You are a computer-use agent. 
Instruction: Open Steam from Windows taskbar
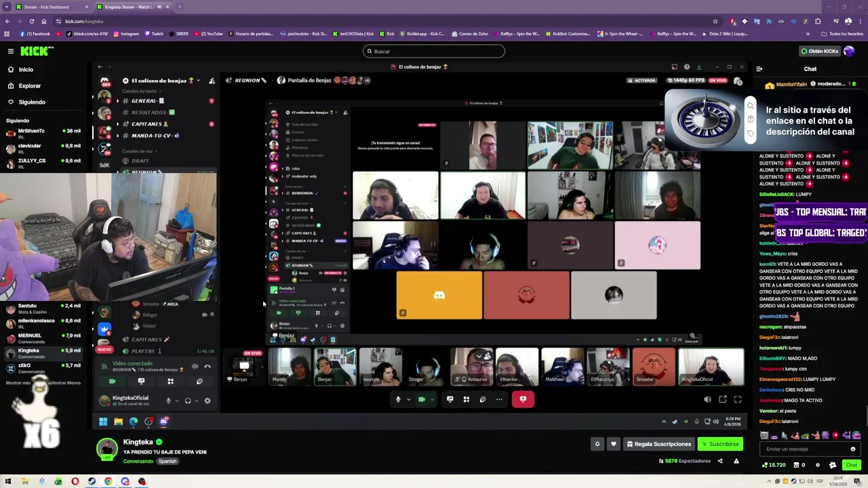click(x=92, y=482)
